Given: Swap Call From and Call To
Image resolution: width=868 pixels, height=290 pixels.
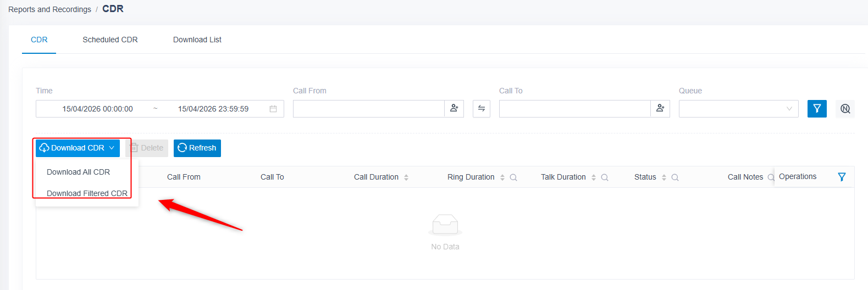Looking at the screenshot, I should (x=482, y=109).
